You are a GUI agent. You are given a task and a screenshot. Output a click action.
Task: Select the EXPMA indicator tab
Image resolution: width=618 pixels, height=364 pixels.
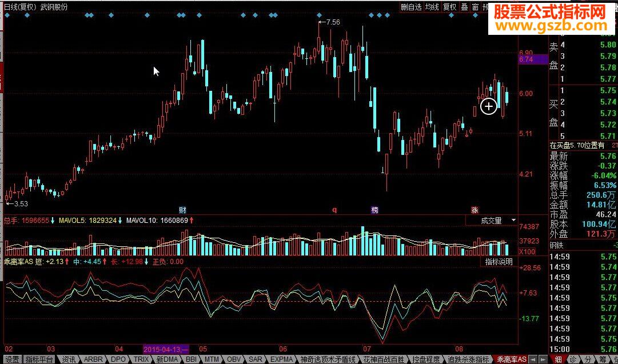281,359
